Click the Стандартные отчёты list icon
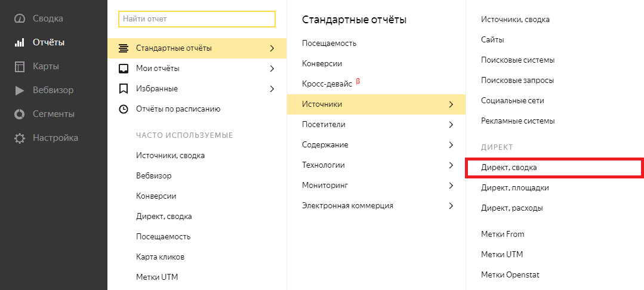 (123, 48)
